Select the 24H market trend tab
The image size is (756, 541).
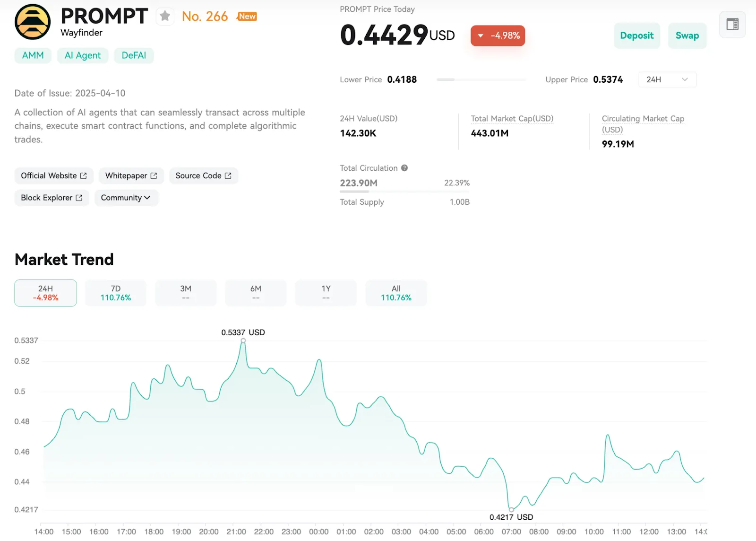click(x=46, y=293)
